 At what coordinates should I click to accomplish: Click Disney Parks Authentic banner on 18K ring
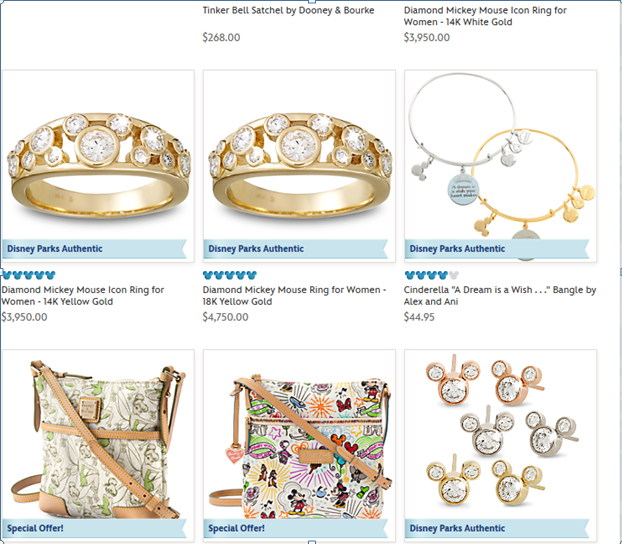[x=296, y=249]
